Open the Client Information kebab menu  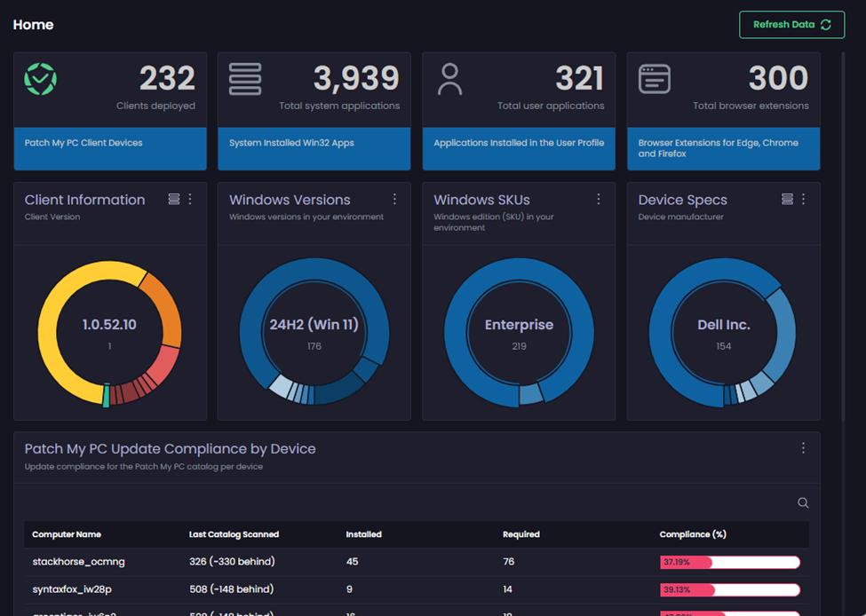[190, 199]
